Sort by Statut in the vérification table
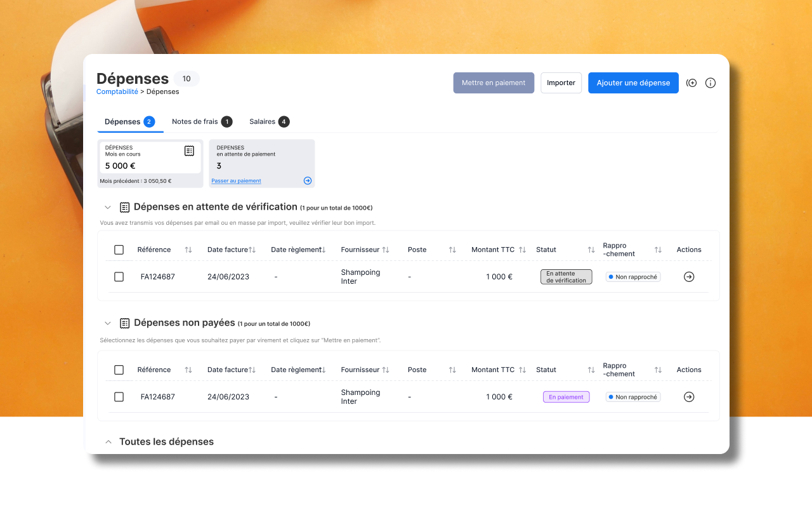The height and width of the screenshot is (508, 812). (591, 250)
